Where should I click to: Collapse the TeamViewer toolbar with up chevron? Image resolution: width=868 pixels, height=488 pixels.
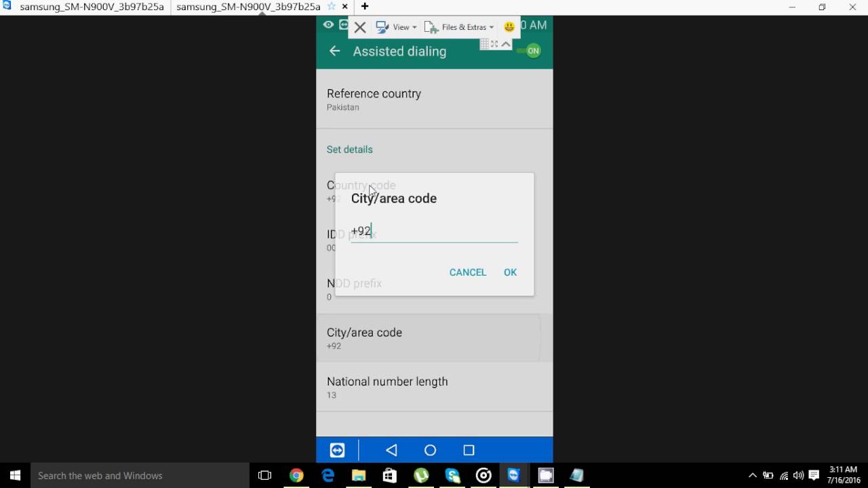point(506,44)
